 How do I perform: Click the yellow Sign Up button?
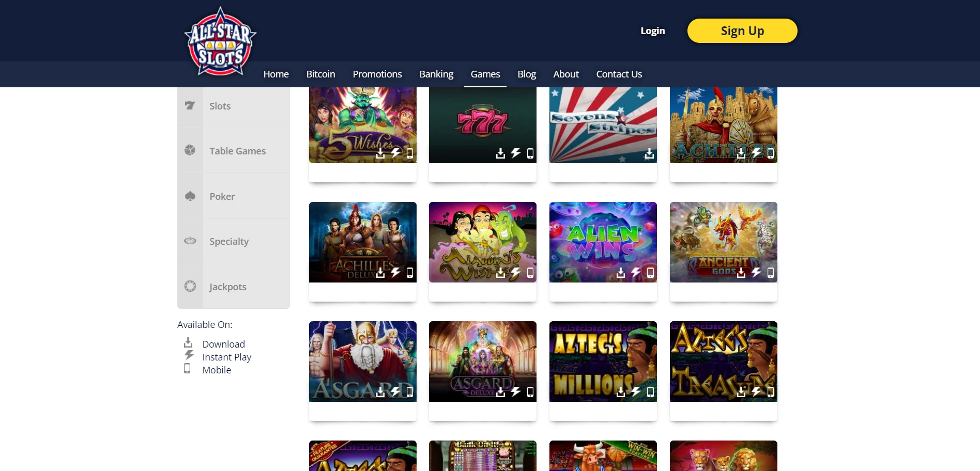point(742,31)
